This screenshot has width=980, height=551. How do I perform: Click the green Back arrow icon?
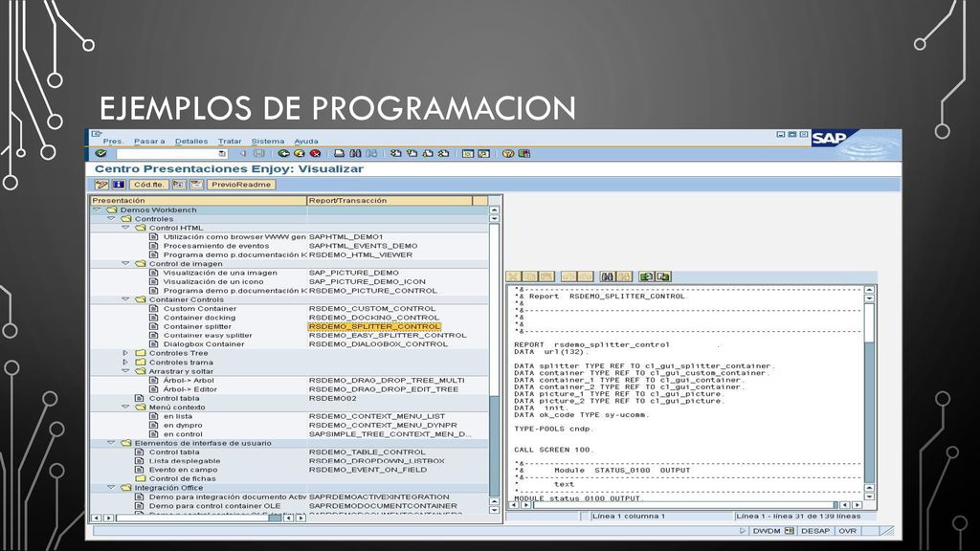[283, 153]
